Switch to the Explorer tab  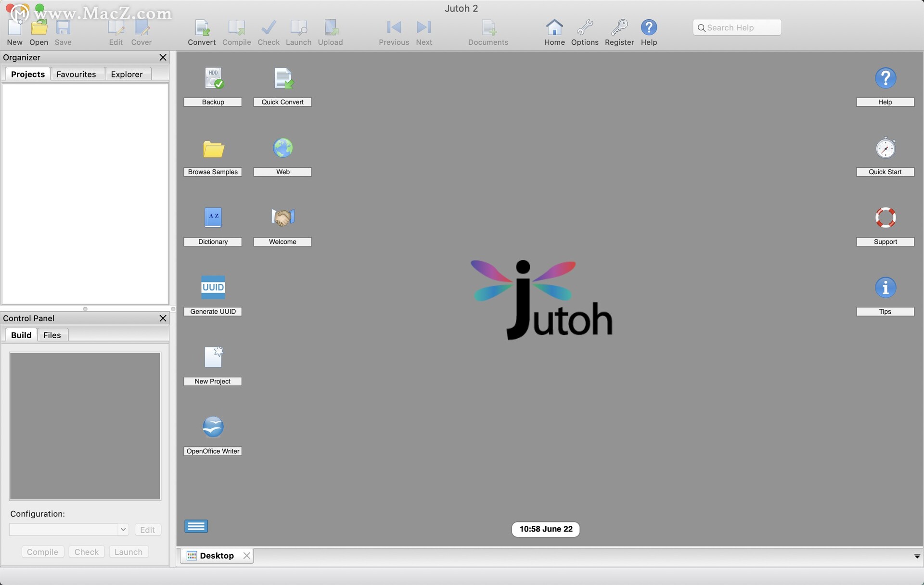click(127, 74)
